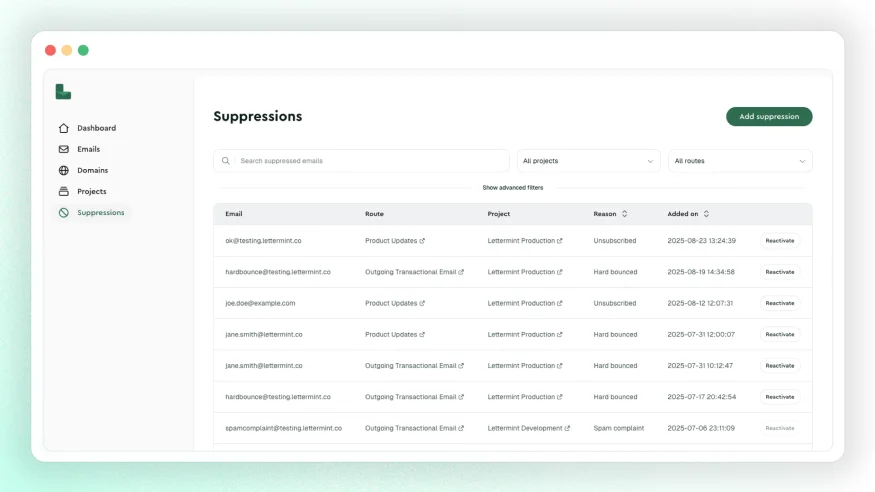
Task: Click the Suppressions blocked-circle icon
Action: click(x=64, y=213)
